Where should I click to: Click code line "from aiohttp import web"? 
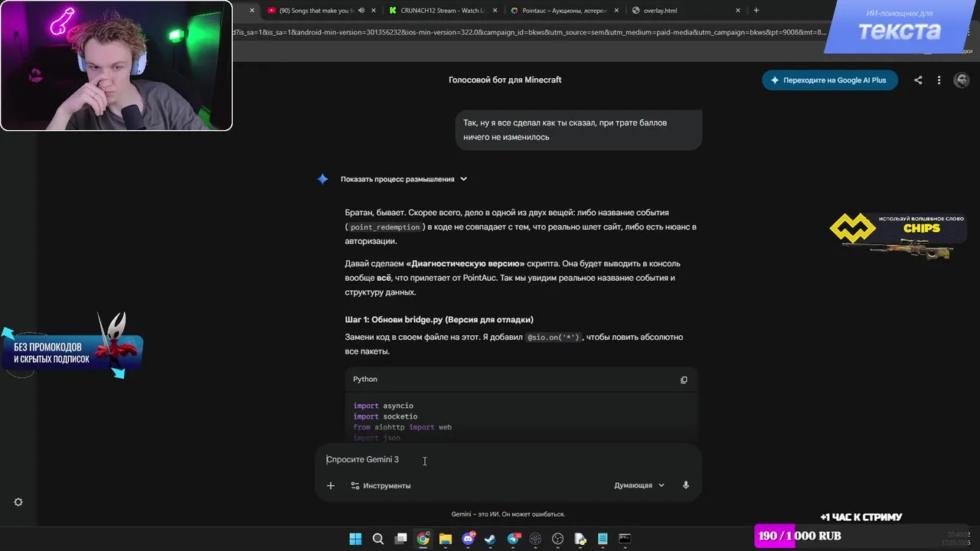[x=403, y=427]
